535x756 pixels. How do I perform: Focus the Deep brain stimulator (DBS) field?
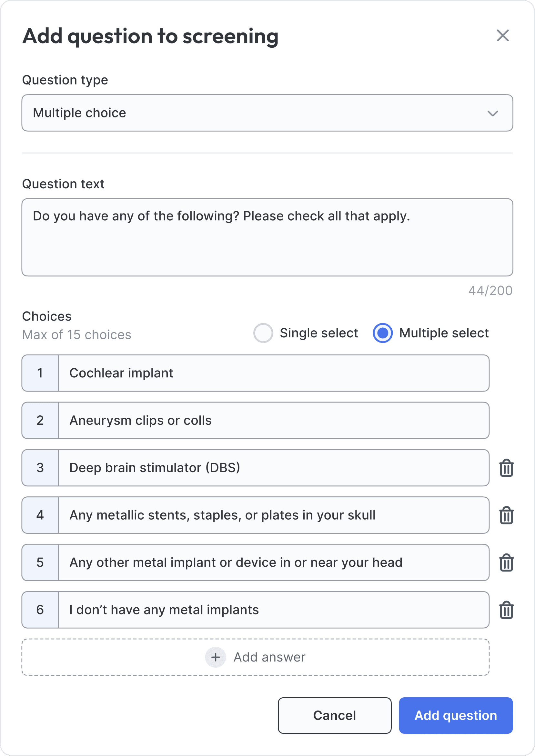click(x=273, y=468)
